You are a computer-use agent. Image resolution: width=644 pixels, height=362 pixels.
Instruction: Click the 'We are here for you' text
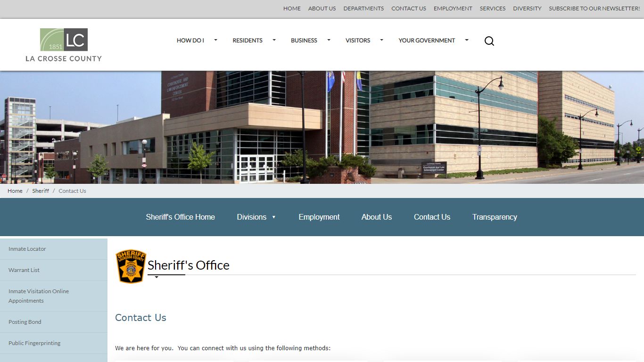(x=223, y=348)
